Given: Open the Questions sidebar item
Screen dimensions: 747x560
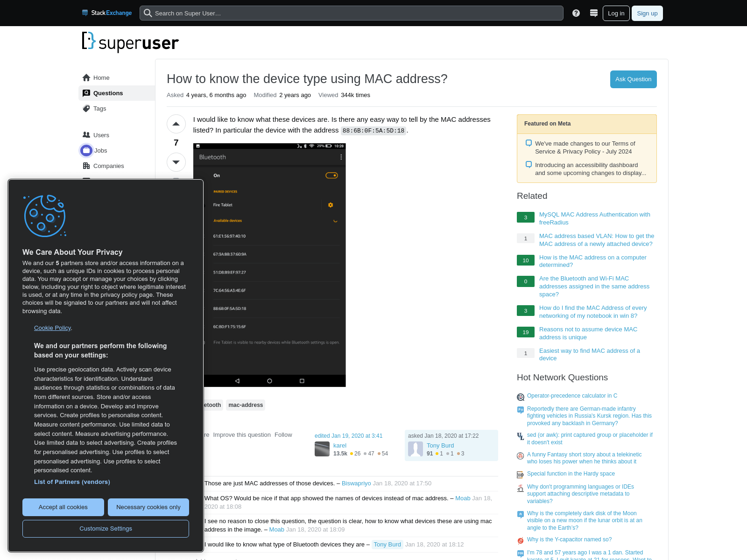Looking at the screenshot, I should pyautogui.click(x=117, y=93).
